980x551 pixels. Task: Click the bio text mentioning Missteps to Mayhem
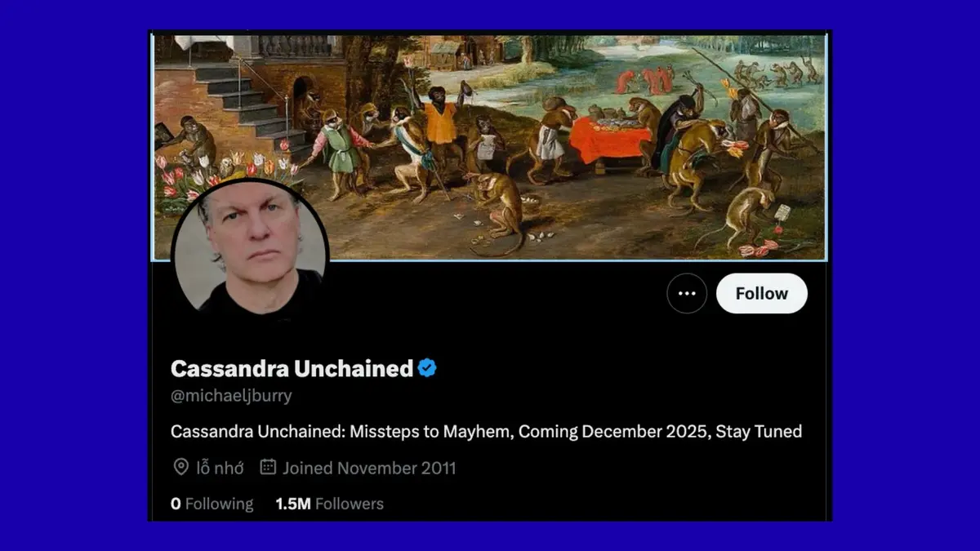[486, 431]
